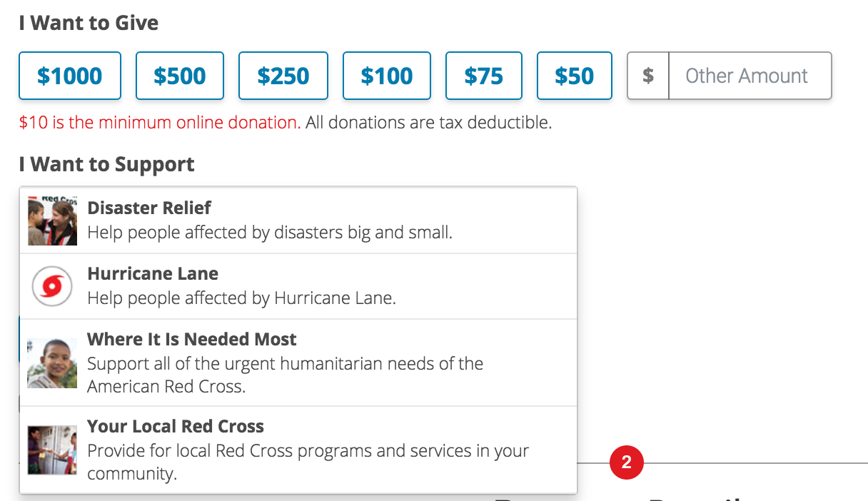Click the "I Want to Support" heading
Viewport: 868px width, 501px height.
(107, 164)
